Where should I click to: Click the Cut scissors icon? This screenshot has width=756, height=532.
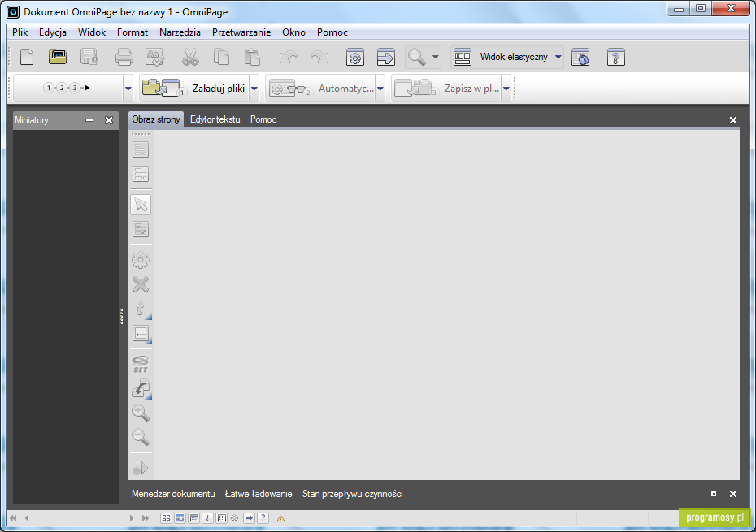(190, 57)
